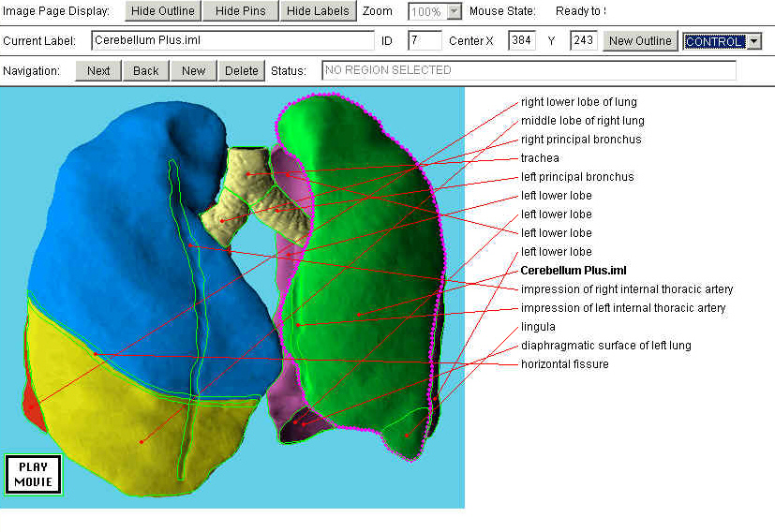Select the horizontal fissure label

coord(564,364)
